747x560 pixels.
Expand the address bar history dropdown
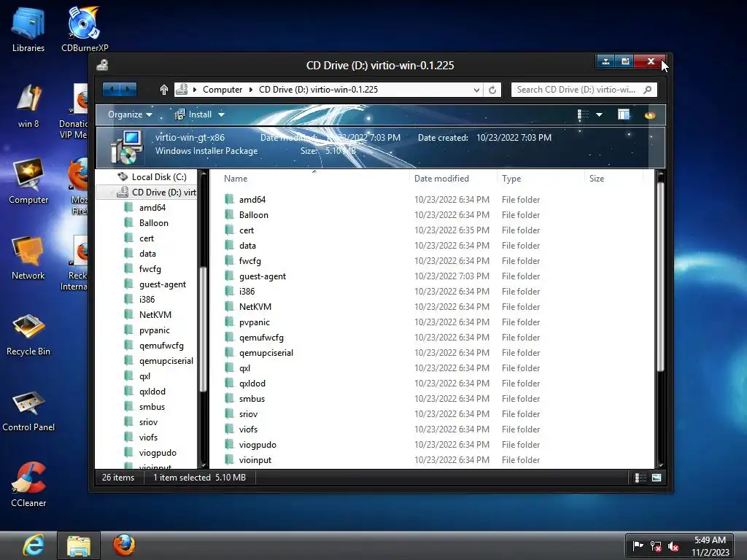click(476, 90)
